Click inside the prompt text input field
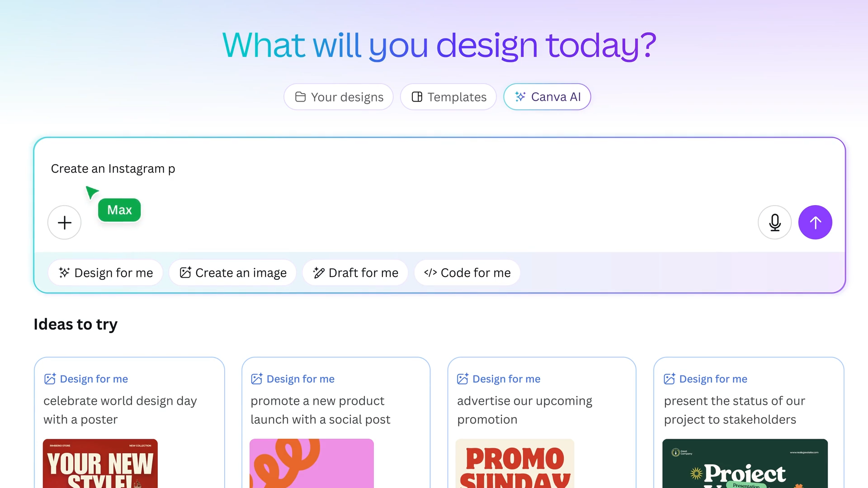 pyautogui.click(x=271, y=169)
